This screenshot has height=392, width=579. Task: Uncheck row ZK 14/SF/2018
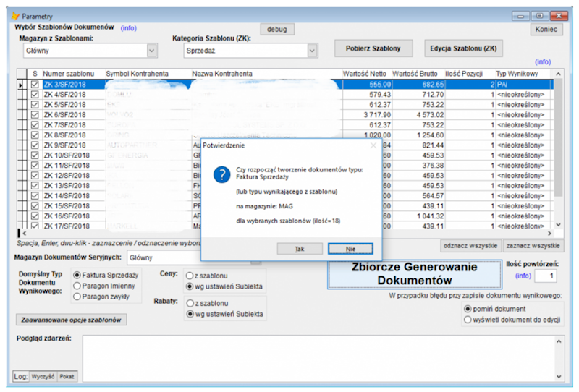pyautogui.click(x=35, y=195)
